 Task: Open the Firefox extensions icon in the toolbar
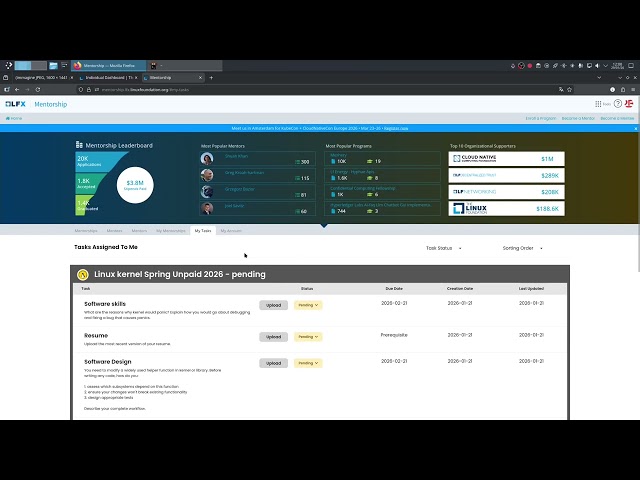click(623, 89)
